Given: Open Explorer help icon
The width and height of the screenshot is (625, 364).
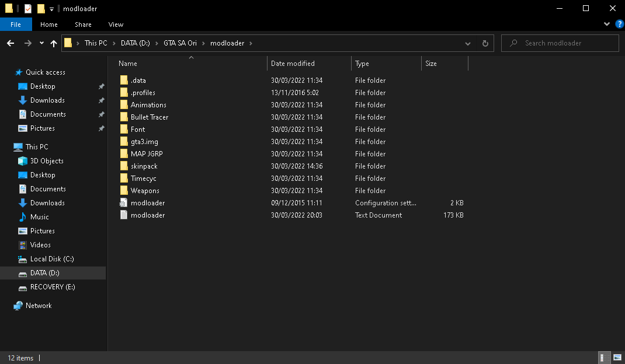Looking at the screenshot, I should pyautogui.click(x=619, y=24).
